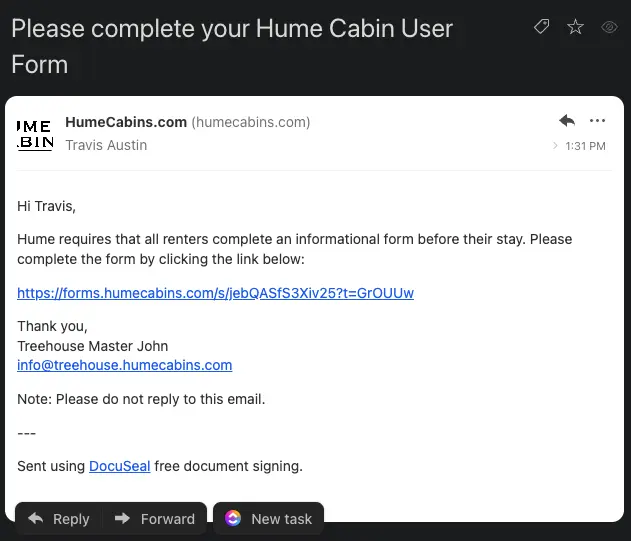631x541 pixels.
Task: Click the 1:31 PM timestamp
Action: click(585, 146)
